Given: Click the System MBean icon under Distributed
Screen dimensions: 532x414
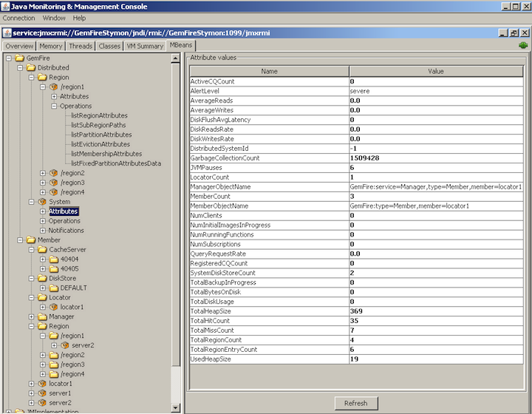Looking at the screenshot, I should (x=42, y=201).
